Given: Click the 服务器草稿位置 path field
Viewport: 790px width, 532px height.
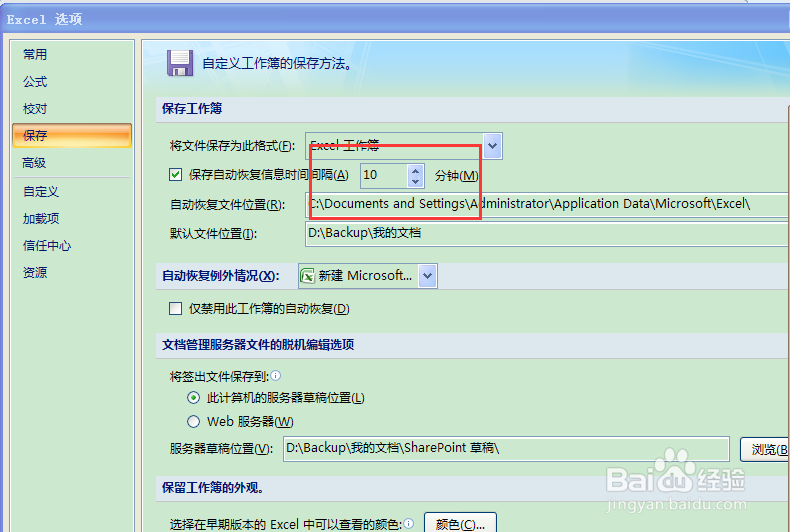Looking at the screenshot, I should 506,448.
